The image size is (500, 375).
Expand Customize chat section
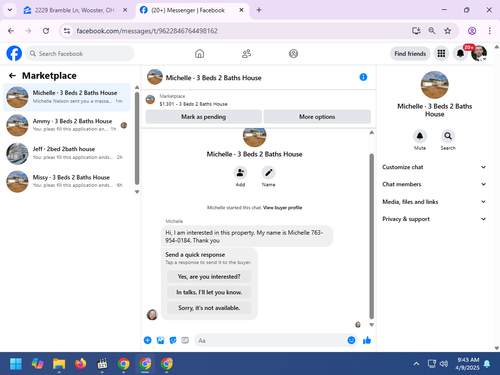(434, 167)
